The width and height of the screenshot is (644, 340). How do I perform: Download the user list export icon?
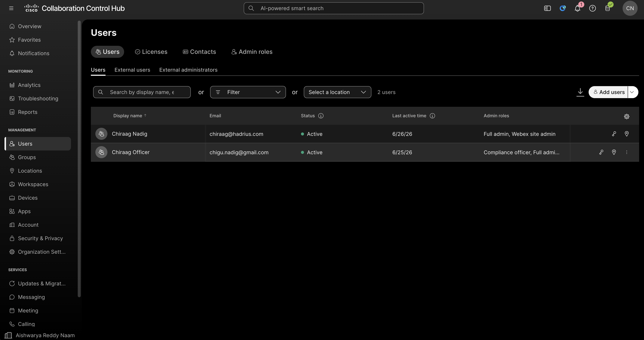click(580, 92)
